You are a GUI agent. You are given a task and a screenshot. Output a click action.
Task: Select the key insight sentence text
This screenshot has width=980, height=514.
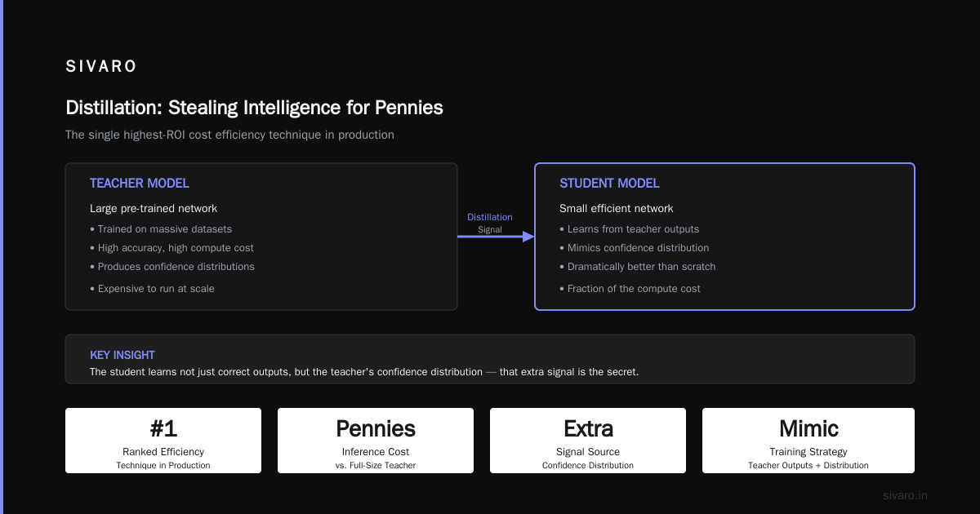(364, 372)
